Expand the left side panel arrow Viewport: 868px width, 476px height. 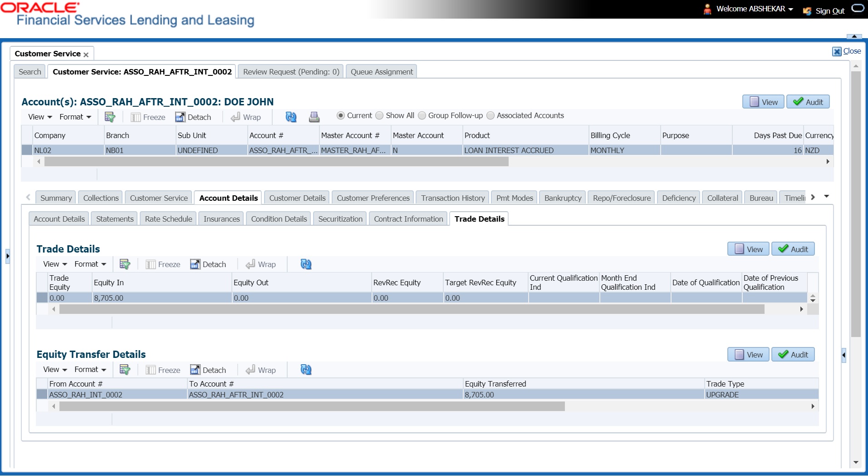8,256
